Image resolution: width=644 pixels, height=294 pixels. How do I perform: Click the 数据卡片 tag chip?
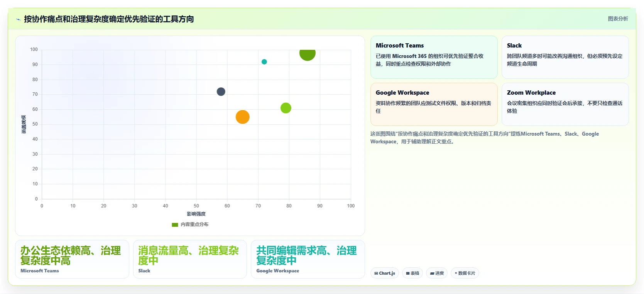pos(465,273)
